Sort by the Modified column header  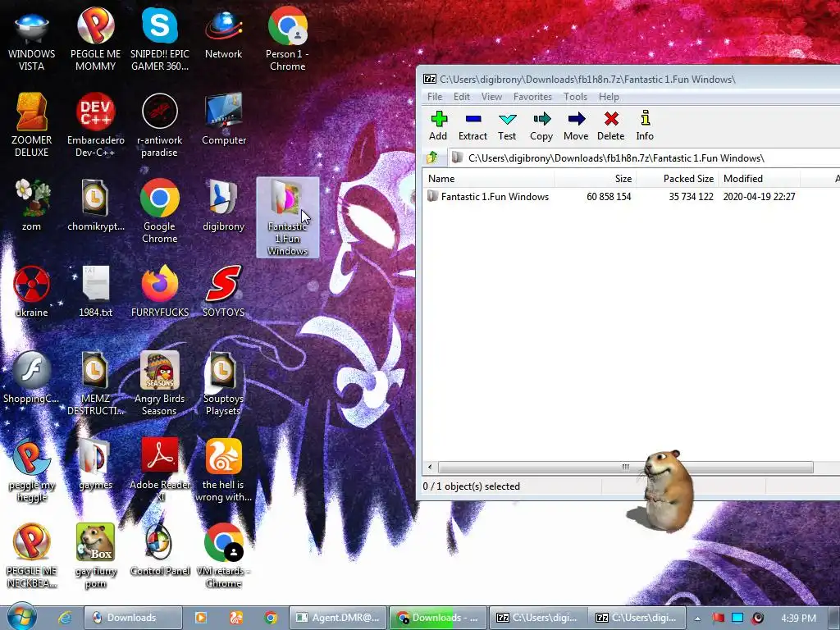(x=759, y=178)
